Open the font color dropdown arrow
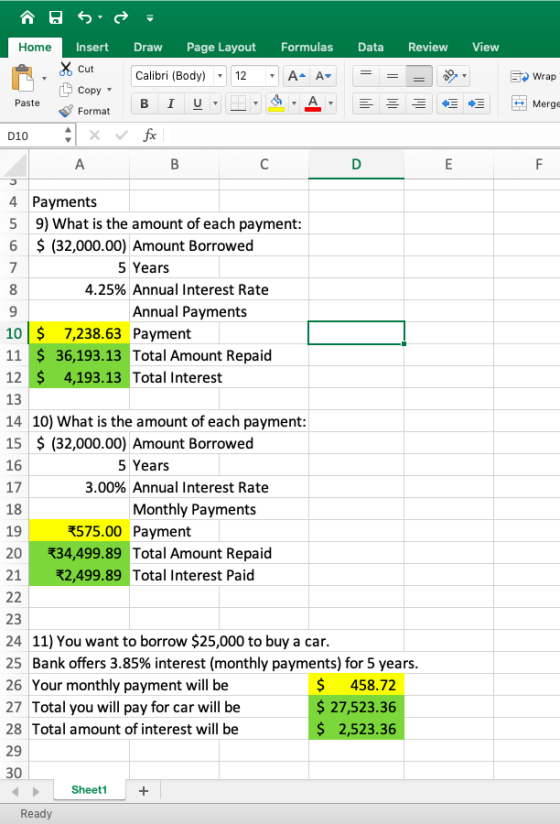560x824 pixels. [330, 104]
